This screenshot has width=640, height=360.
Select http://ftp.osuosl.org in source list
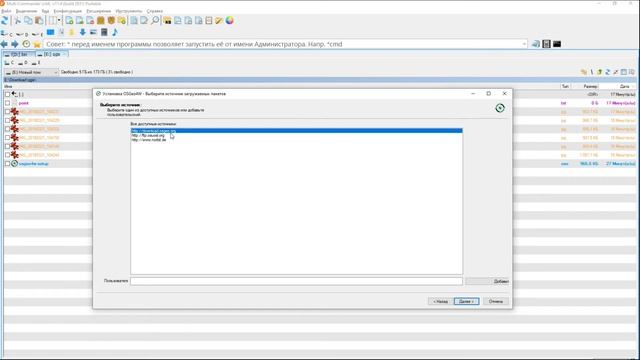296,135
